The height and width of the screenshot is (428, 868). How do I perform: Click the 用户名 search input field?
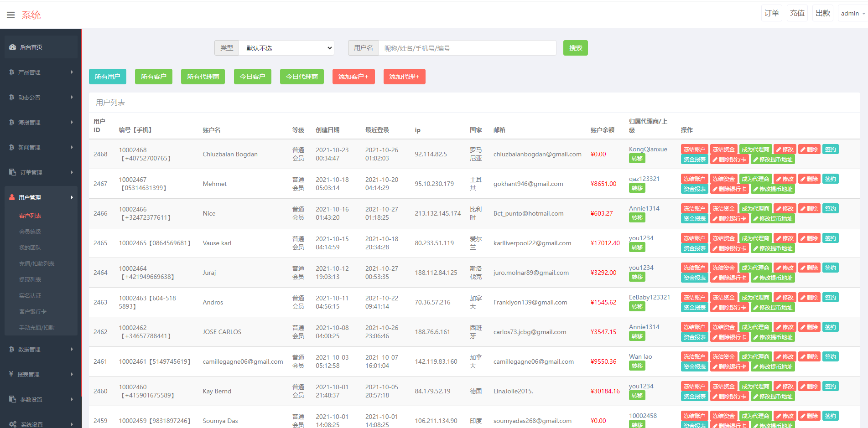click(x=467, y=47)
